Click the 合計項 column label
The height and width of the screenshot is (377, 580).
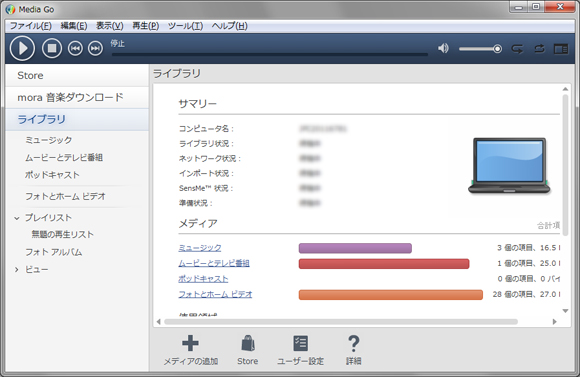coord(549,225)
